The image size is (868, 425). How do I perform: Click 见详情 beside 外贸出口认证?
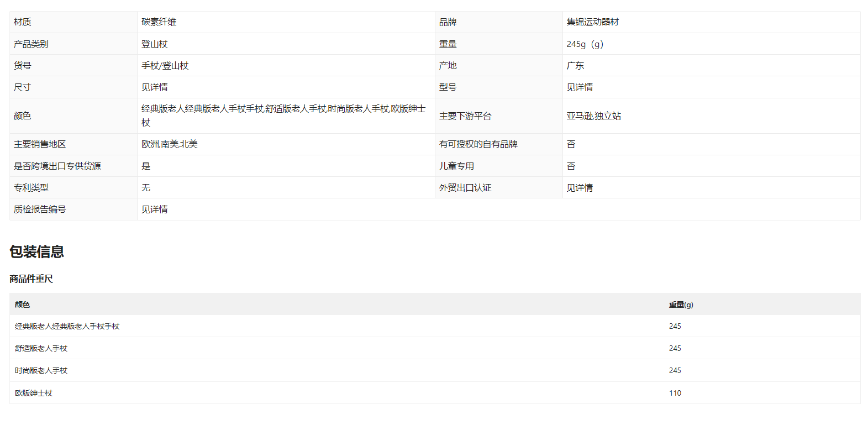580,188
